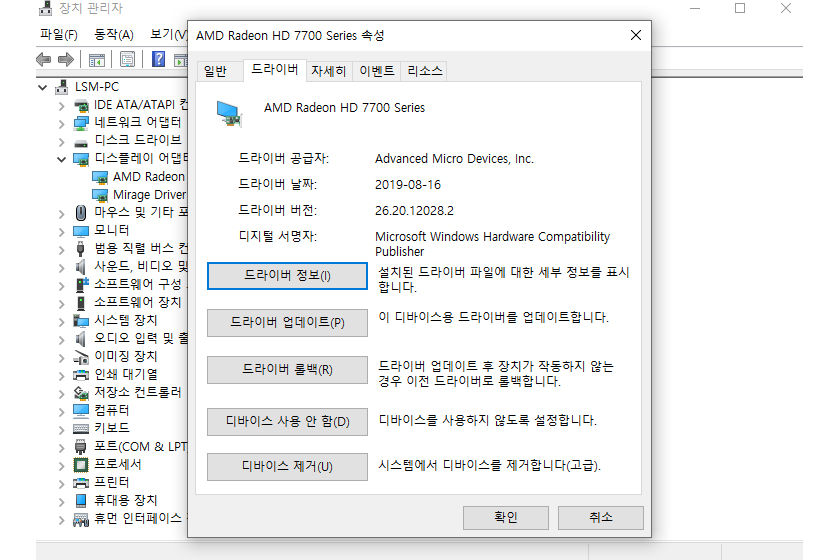Click the 디스플레이 어댑터 category icon
Image resolution: width=840 pixels, height=560 pixels.
[x=81, y=159]
